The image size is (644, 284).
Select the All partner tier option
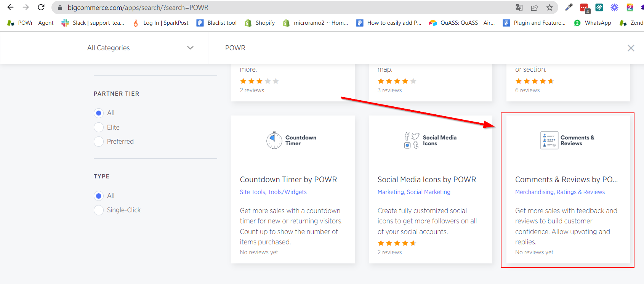pyautogui.click(x=99, y=113)
